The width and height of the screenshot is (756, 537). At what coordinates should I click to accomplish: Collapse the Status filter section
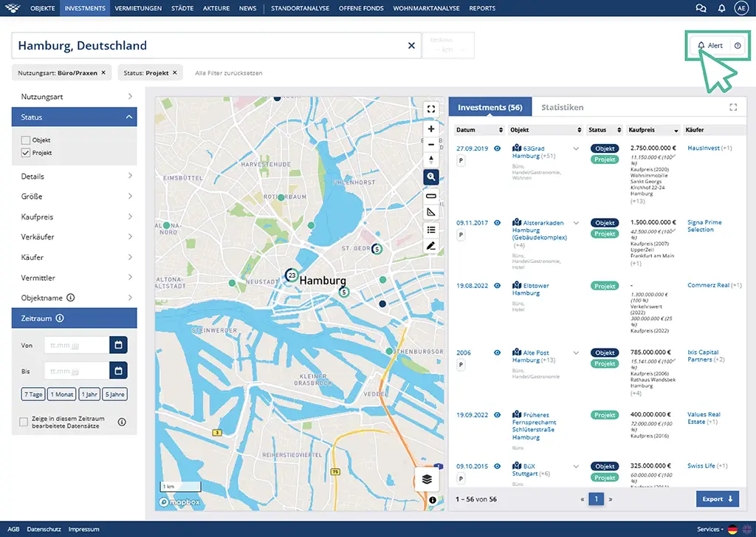point(75,117)
